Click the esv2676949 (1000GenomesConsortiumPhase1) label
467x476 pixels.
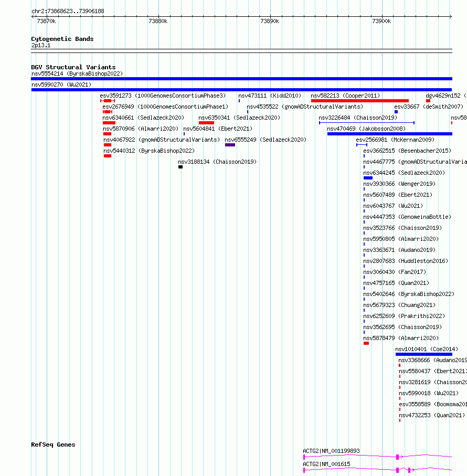point(165,107)
